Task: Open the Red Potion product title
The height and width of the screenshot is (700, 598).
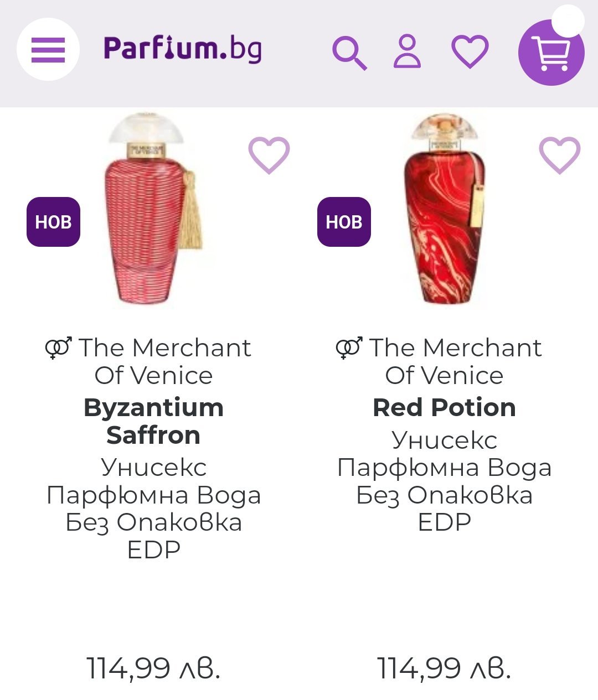Action: pyautogui.click(x=444, y=408)
